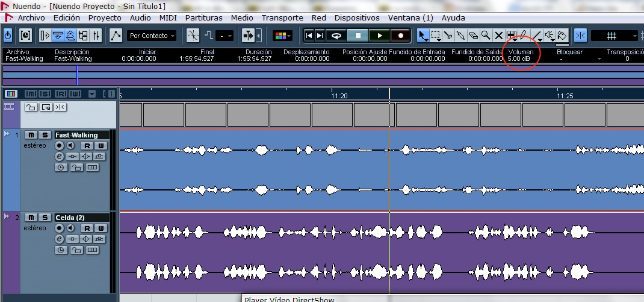Open the Audio menu

click(140, 17)
